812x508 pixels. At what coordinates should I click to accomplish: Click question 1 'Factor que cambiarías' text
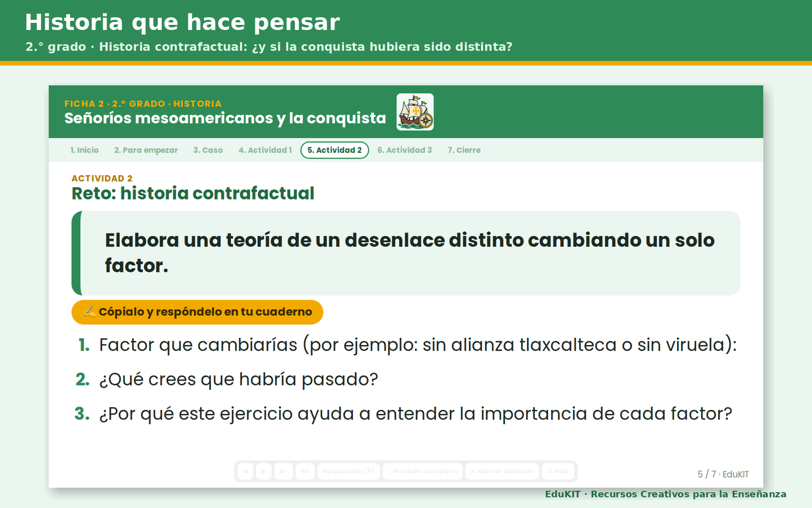pos(418,345)
